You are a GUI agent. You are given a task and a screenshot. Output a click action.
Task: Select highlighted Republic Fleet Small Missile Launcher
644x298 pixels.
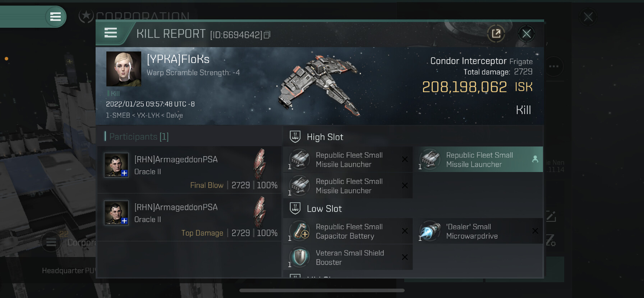click(478, 159)
